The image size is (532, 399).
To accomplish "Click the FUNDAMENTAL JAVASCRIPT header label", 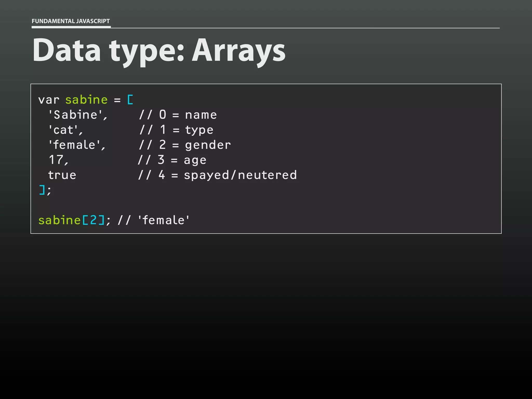I will click(x=71, y=21).
